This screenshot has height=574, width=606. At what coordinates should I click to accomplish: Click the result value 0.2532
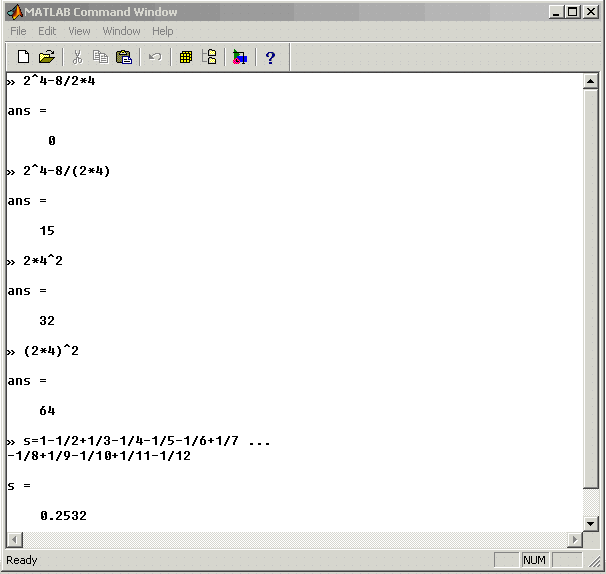[x=63, y=516]
